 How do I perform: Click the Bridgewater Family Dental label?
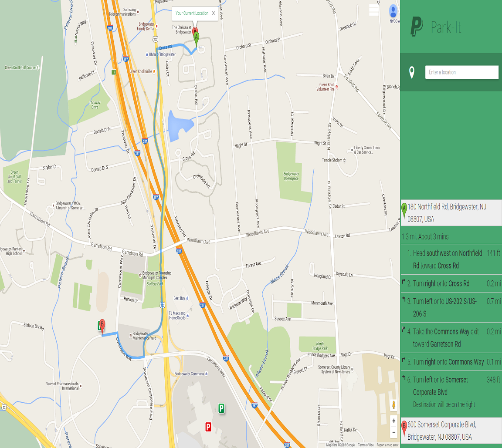click(146, 26)
